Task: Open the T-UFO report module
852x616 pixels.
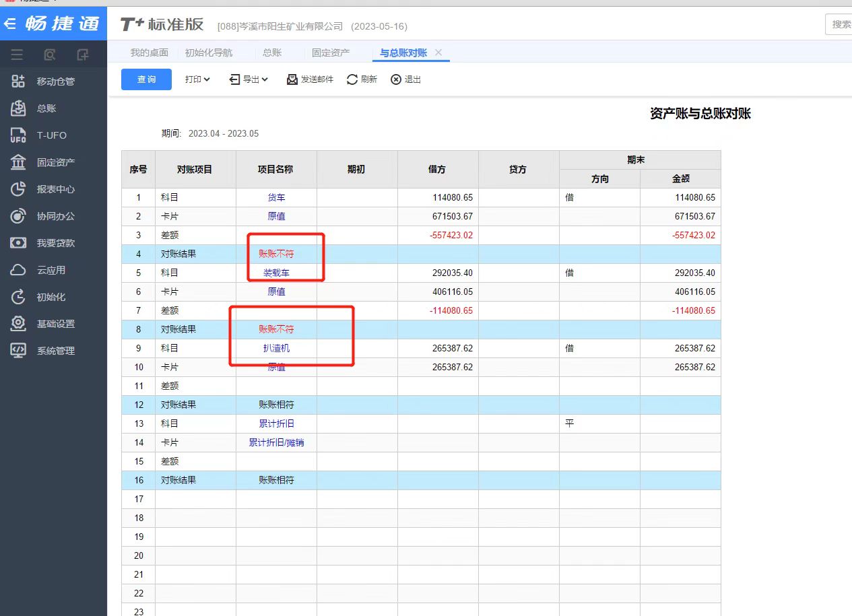Action: click(51, 135)
